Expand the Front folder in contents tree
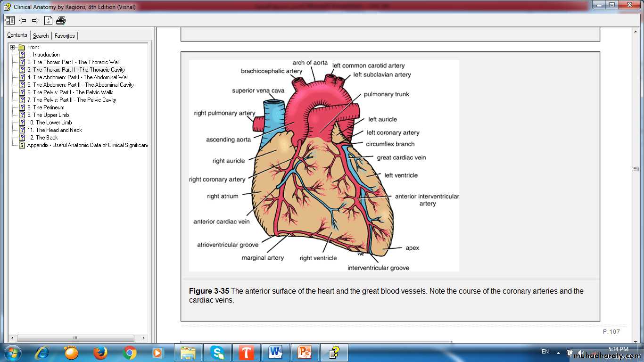This screenshot has width=644, height=362. pos(13,47)
